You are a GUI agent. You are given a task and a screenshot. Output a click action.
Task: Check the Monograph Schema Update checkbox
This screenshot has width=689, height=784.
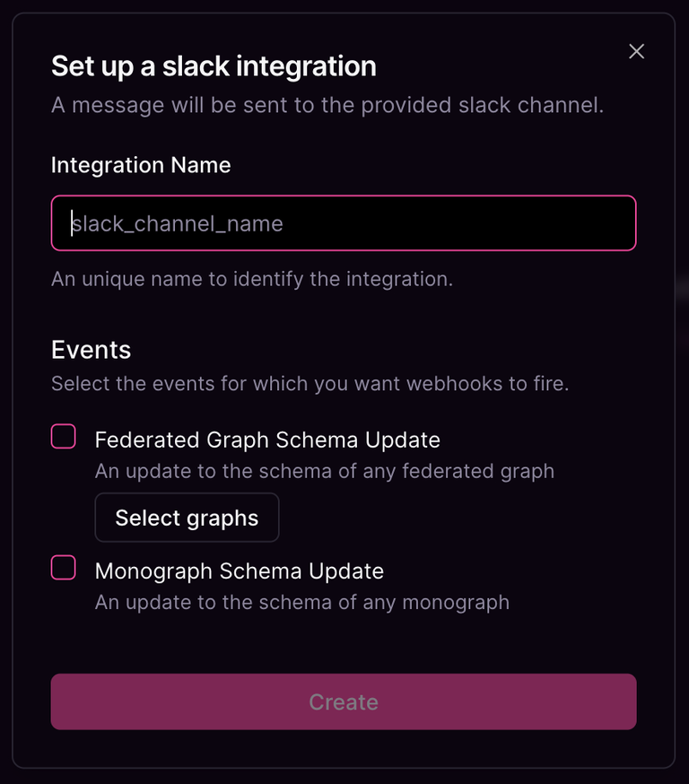pyautogui.click(x=63, y=567)
